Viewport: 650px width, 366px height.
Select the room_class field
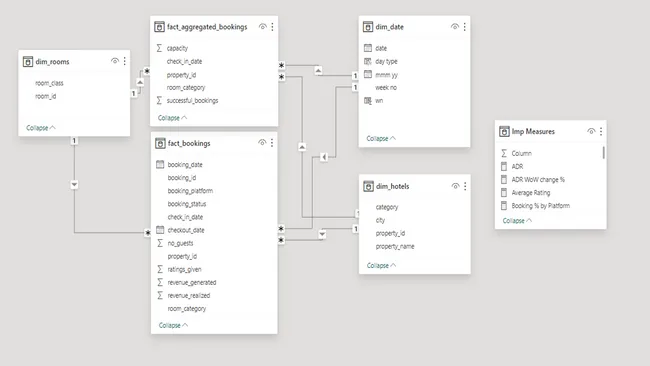pos(49,83)
